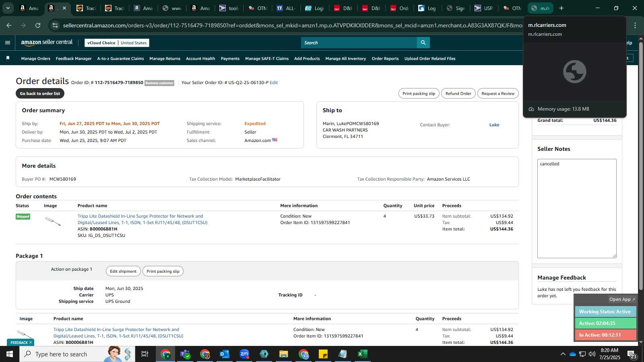
Task: Open File Explorer from the taskbar
Action: 284,354
